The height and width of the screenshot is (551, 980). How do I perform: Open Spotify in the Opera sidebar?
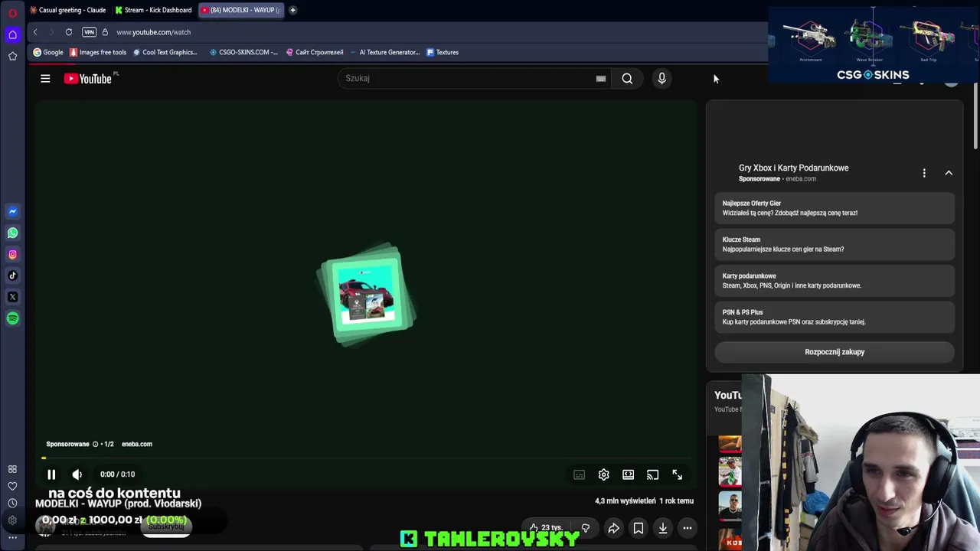point(12,318)
